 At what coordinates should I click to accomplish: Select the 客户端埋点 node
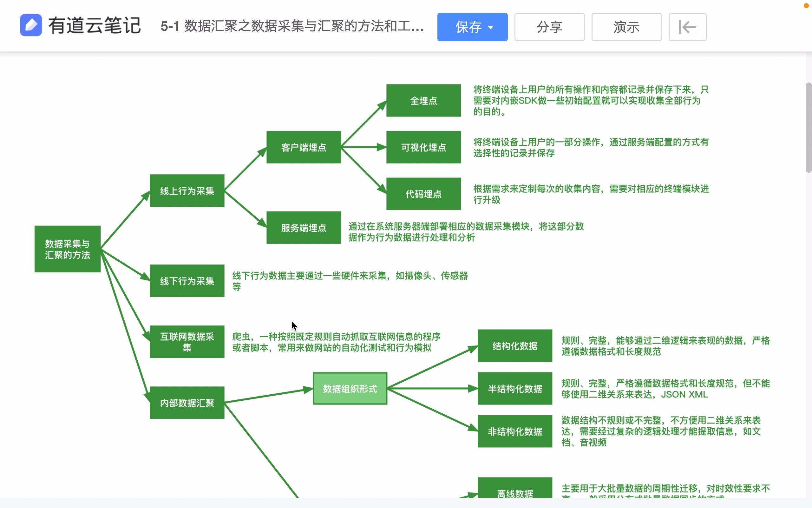click(304, 147)
